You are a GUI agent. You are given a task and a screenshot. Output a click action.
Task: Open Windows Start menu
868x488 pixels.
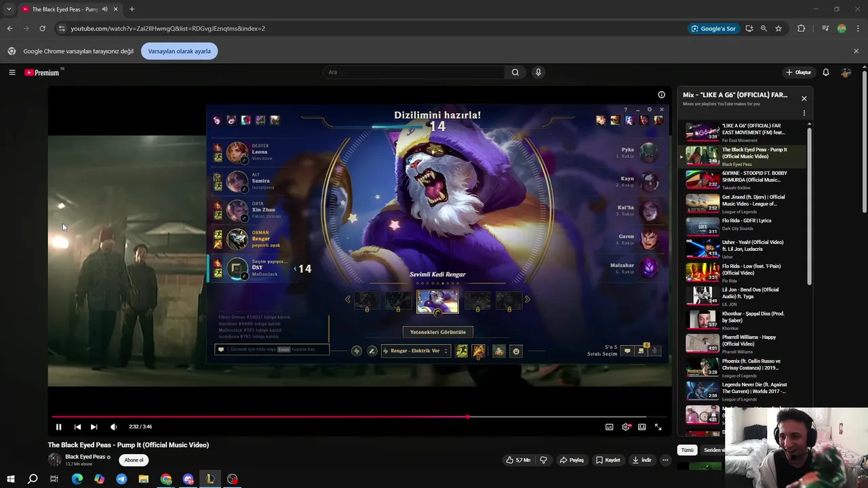click(10, 479)
